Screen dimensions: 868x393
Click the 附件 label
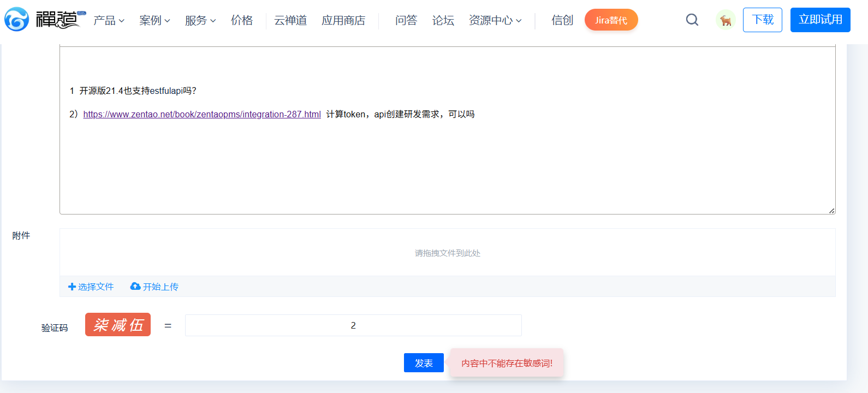pyautogui.click(x=21, y=235)
